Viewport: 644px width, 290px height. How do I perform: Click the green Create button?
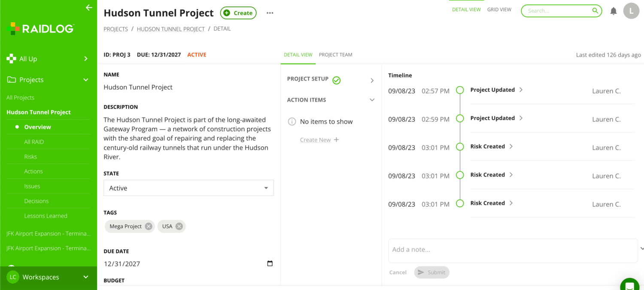(238, 13)
